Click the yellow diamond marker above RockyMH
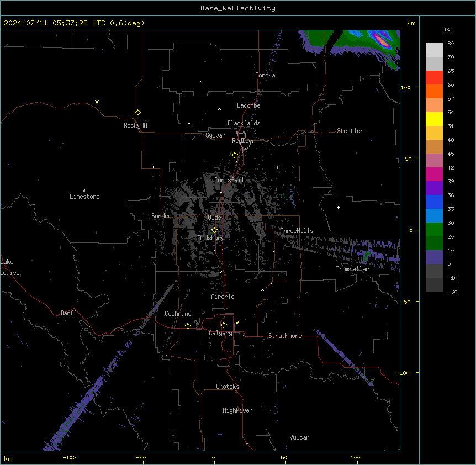The image size is (476, 465). [137, 113]
